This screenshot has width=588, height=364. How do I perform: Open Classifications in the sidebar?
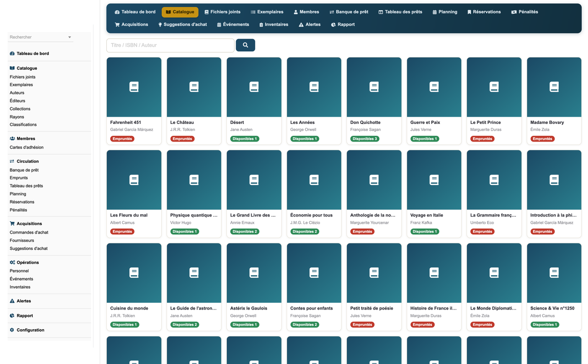(x=24, y=124)
